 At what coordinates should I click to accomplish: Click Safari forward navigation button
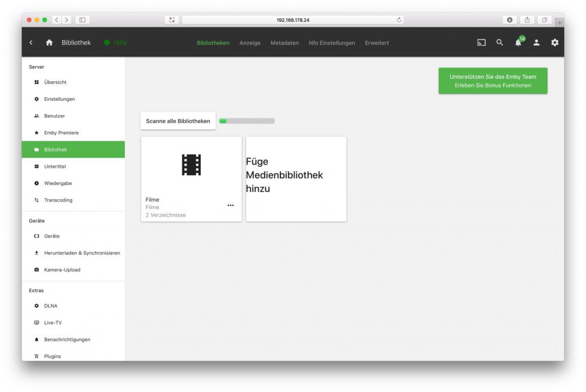(x=66, y=20)
